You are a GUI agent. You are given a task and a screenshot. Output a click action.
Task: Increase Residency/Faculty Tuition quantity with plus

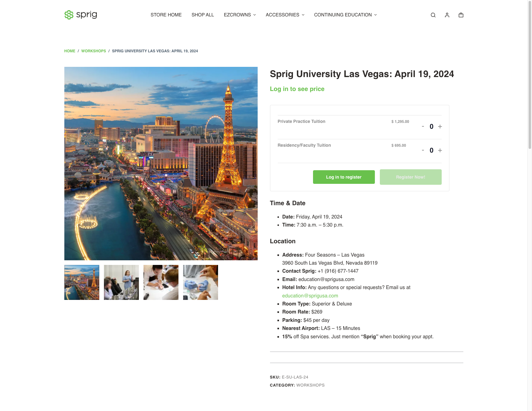pyautogui.click(x=440, y=150)
